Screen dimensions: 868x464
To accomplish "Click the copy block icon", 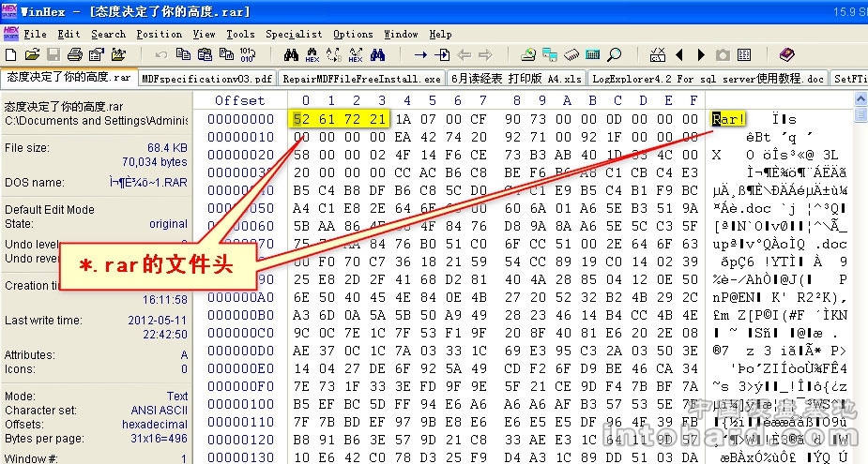I will (182, 54).
